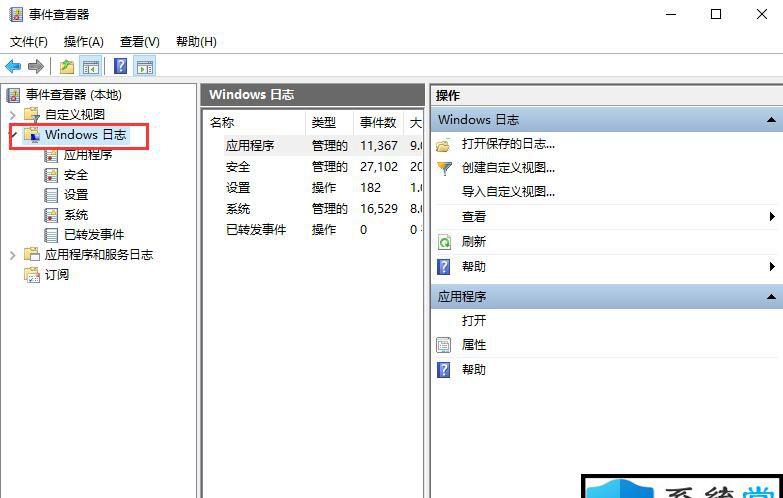Click the 属性 properties icon
The image size is (783, 498).
tap(443, 345)
